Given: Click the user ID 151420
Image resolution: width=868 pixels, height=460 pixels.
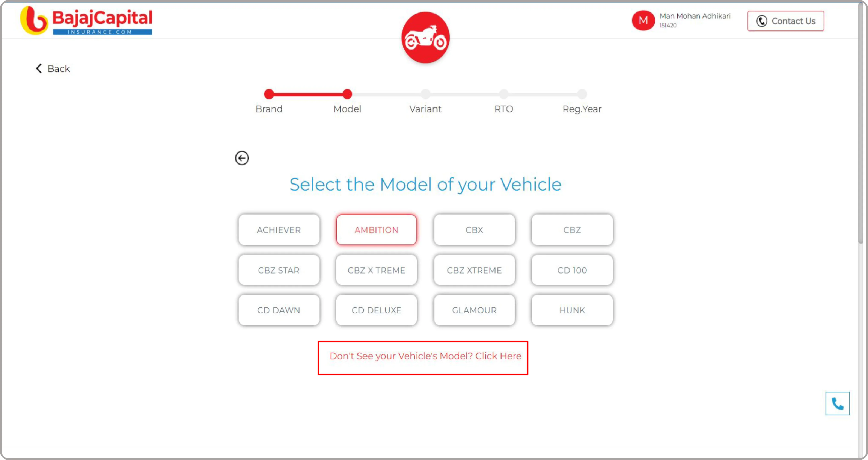Looking at the screenshot, I should (x=668, y=25).
